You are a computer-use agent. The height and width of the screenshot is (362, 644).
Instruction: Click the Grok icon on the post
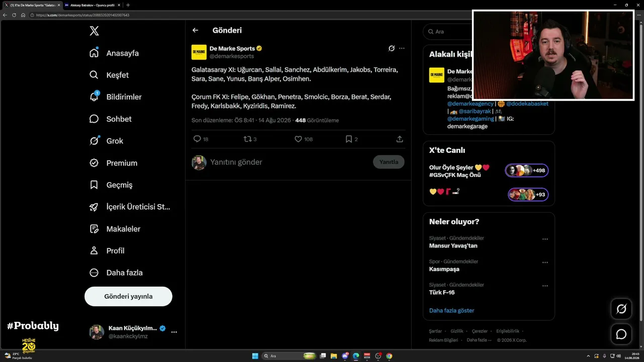click(391, 48)
